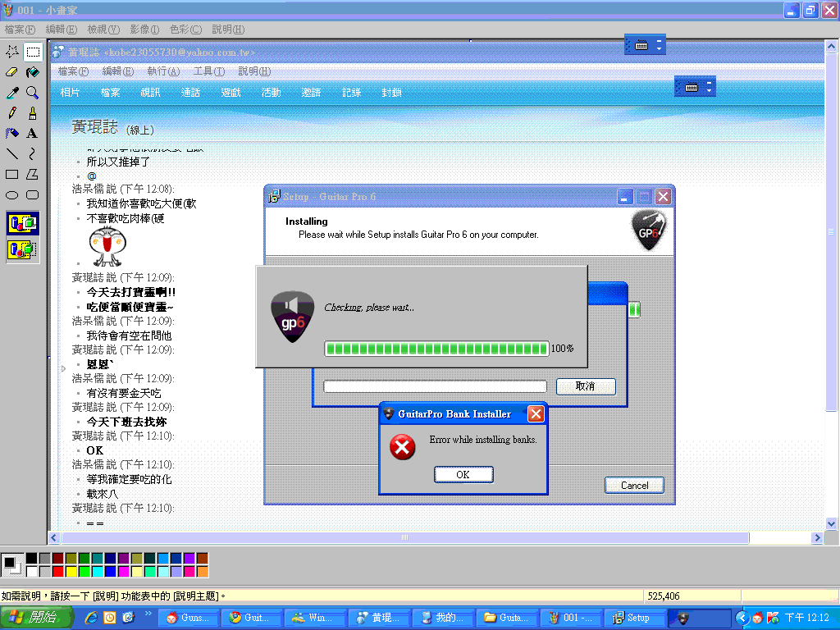The height and width of the screenshot is (630, 840).
Task: Switch to the Guit... Chrome taskbar button
Action: [x=251, y=618]
